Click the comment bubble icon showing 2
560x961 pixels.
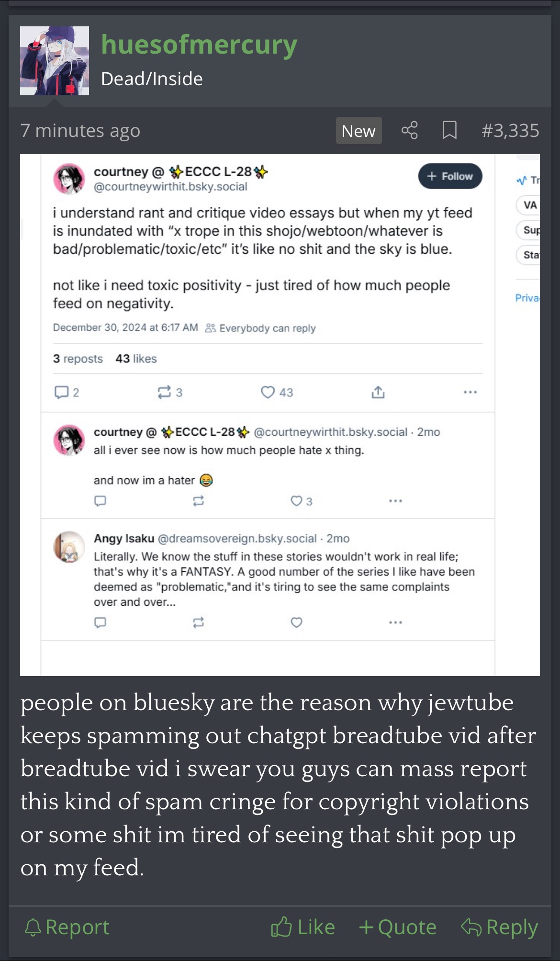(62, 392)
